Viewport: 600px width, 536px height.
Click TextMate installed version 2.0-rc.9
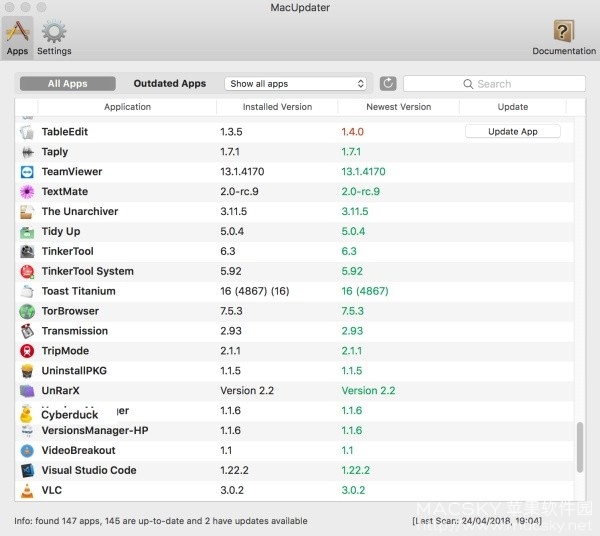pyautogui.click(x=239, y=192)
